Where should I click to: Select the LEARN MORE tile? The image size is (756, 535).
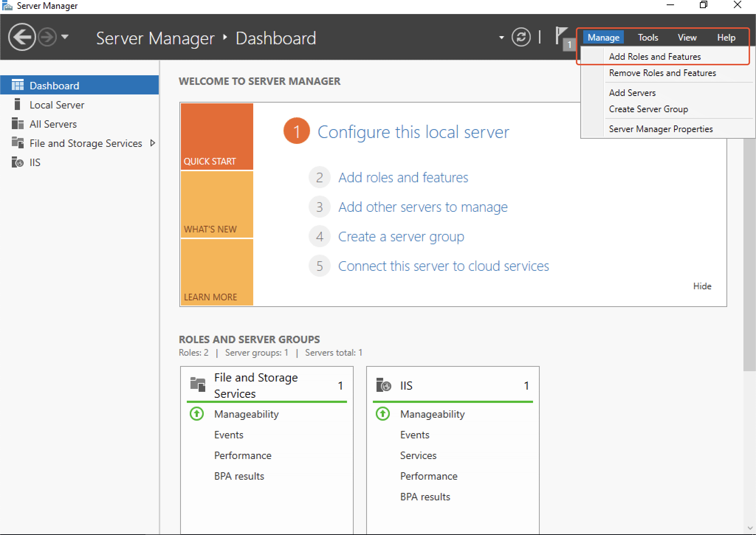coord(217,272)
